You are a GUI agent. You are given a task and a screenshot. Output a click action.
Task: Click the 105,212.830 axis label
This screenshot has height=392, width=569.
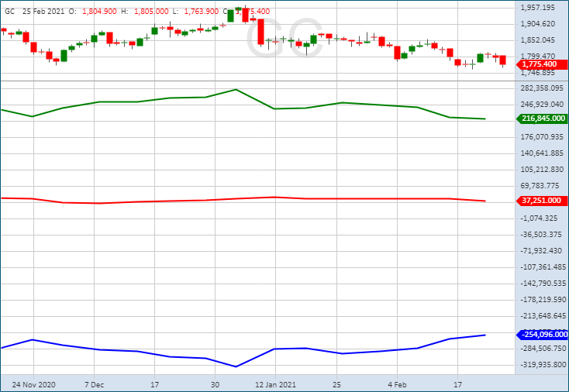pos(542,170)
